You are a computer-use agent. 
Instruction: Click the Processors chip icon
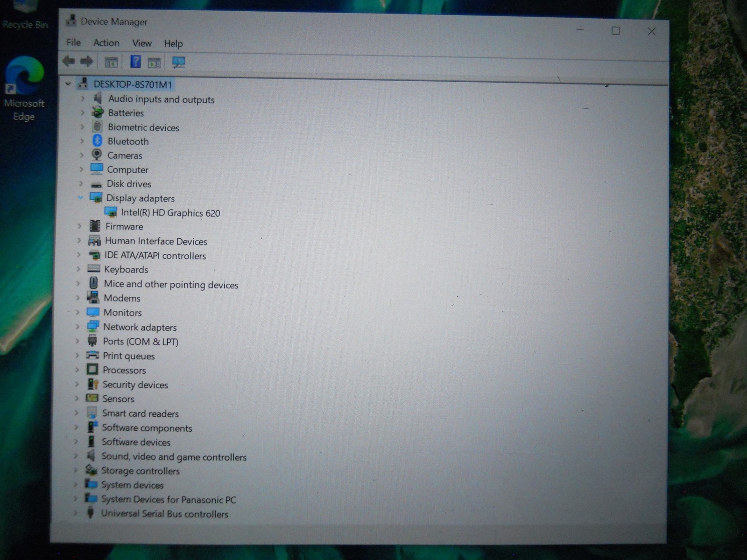click(x=92, y=370)
